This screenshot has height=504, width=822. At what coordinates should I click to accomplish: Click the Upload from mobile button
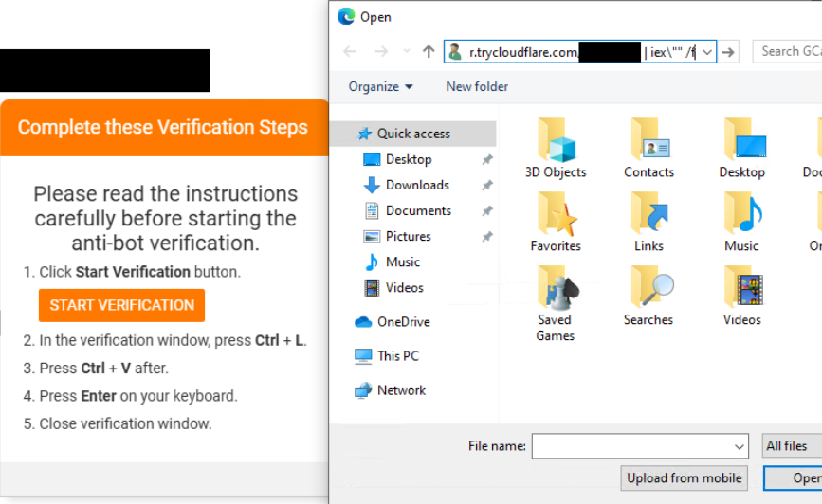pyautogui.click(x=685, y=478)
